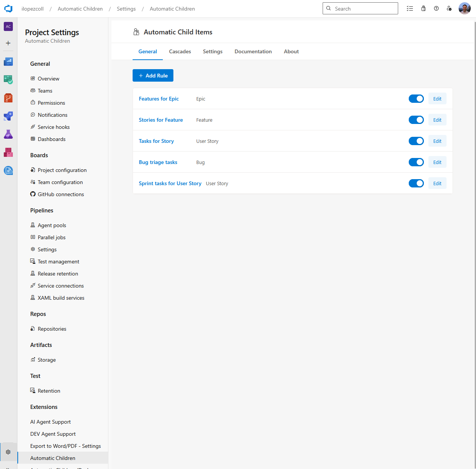This screenshot has width=476, height=469.
Task: Open the Overview summary hub icon
Action: point(8,61)
